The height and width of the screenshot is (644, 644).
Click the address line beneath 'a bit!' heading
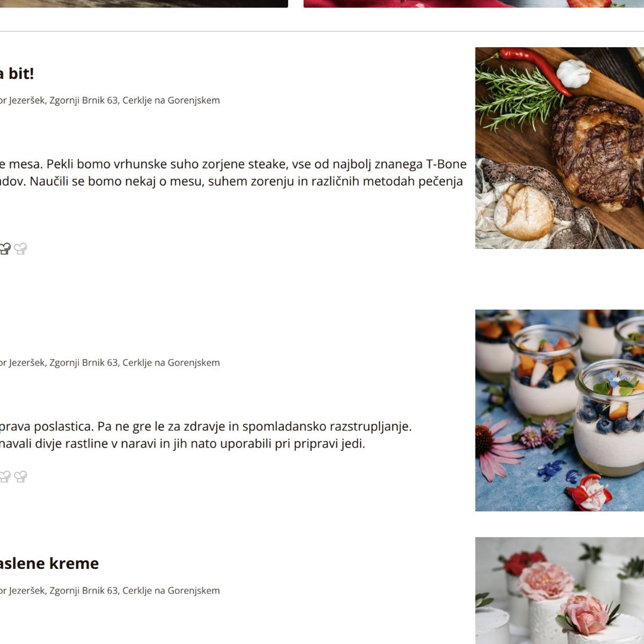[x=109, y=100]
